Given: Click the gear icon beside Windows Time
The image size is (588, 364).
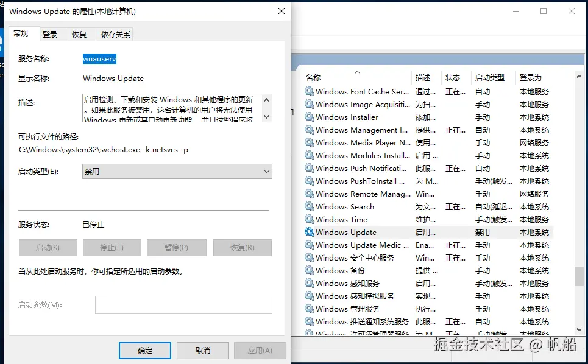Looking at the screenshot, I should click(309, 219).
